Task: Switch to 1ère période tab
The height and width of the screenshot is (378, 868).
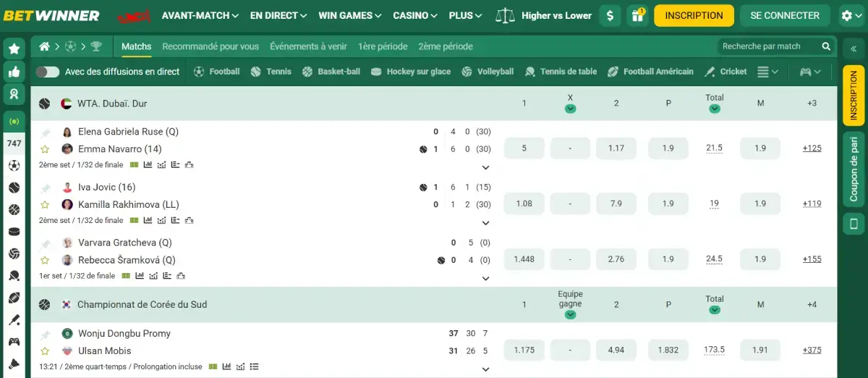Action: [383, 46]
